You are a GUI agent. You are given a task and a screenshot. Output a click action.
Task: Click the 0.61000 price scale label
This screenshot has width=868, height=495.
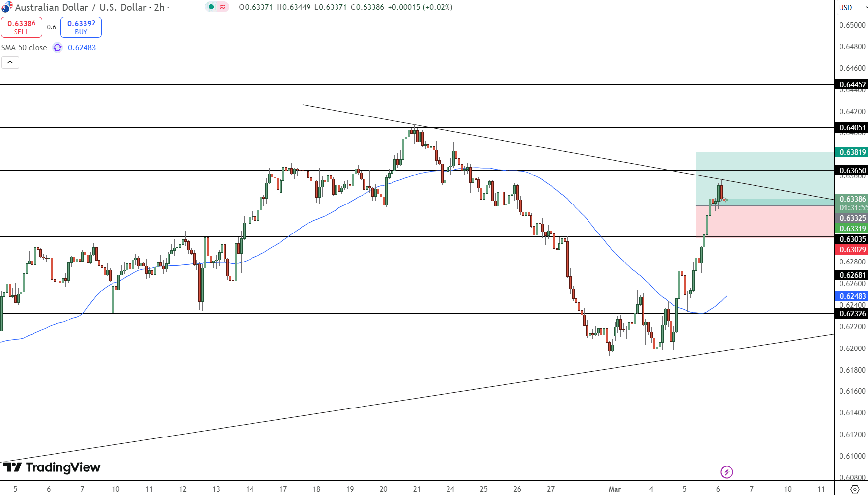(852, 456)
